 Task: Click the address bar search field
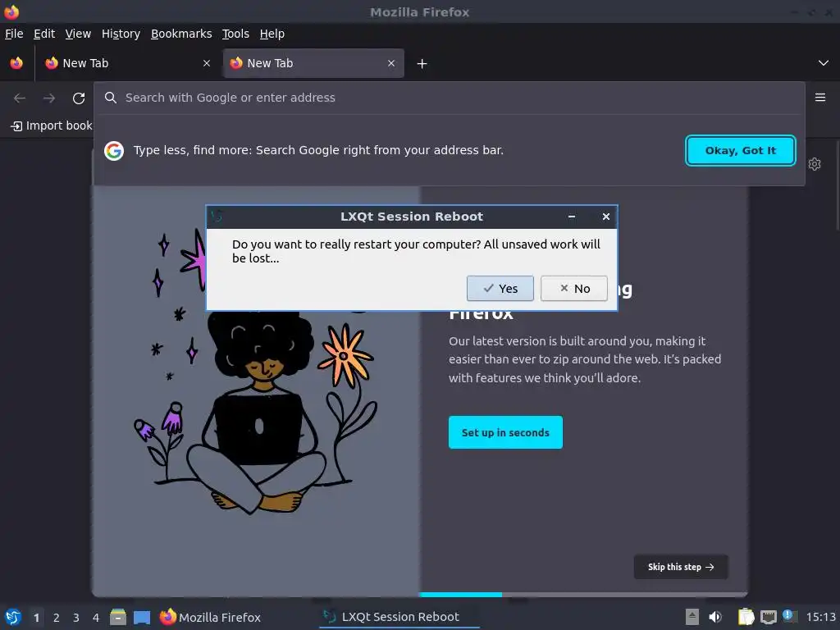449,98
